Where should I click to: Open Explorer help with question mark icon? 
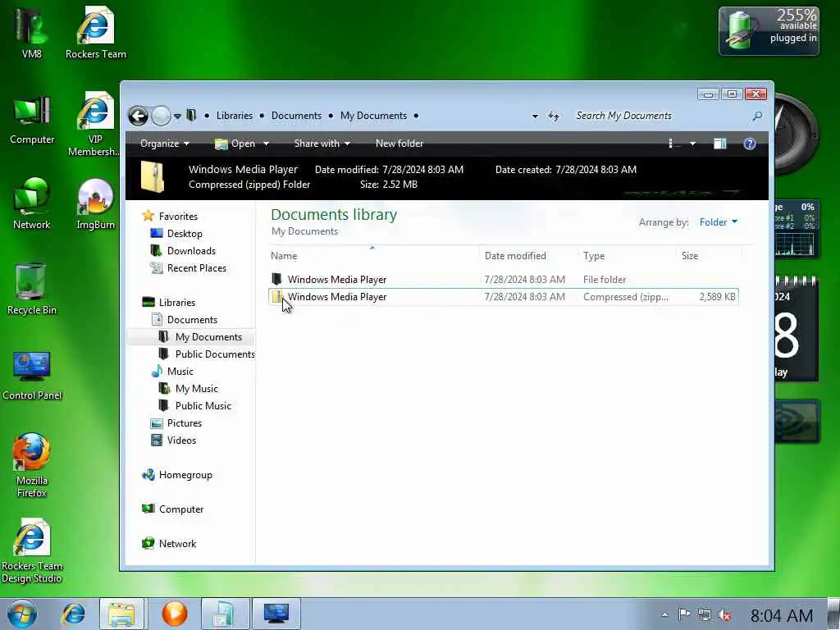pos(750,144)
